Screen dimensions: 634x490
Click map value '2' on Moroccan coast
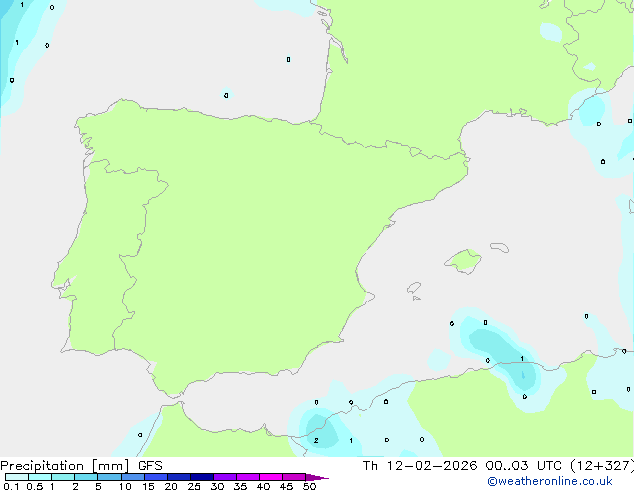(316, 440)
